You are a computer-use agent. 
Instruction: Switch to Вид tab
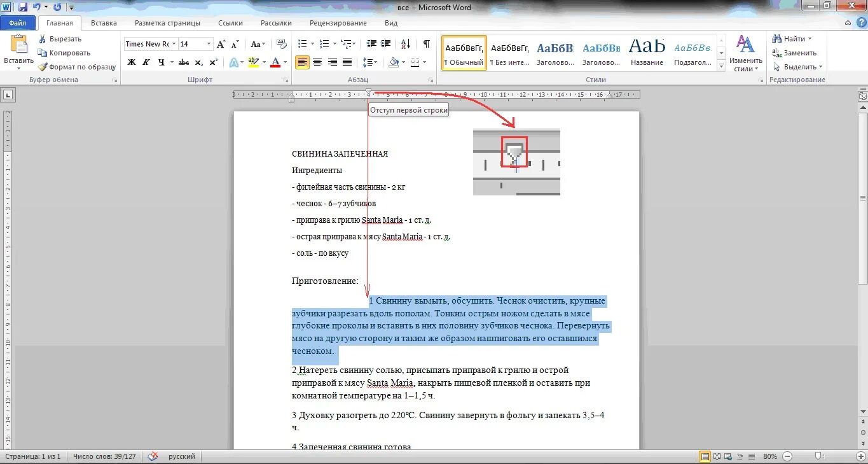tap(391, 23)
